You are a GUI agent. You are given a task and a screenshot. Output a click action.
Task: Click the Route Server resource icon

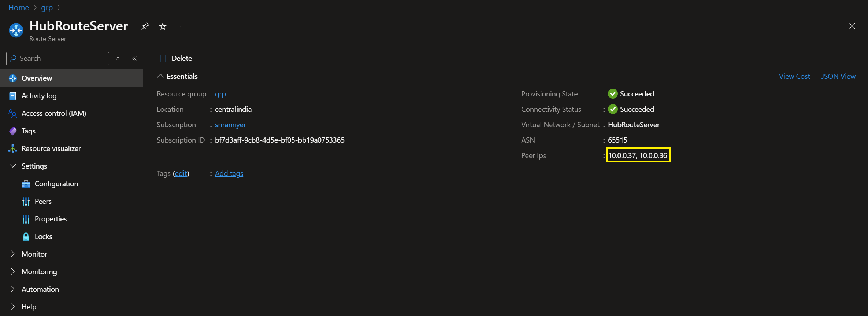[16, 30]
